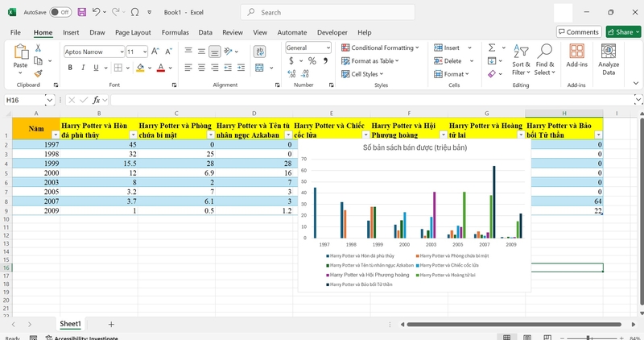Click the Orientation angled text icon
Viewport: 644px width, 340px height.
tap(229, 51)
